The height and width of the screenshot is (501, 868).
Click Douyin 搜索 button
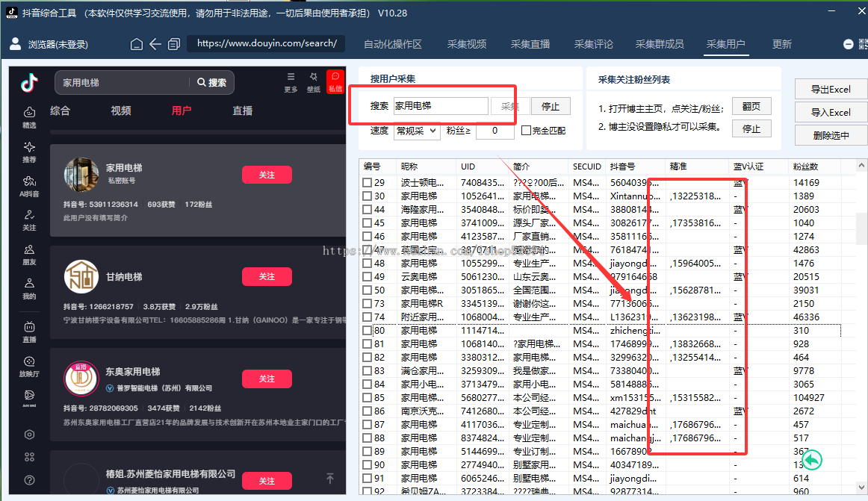tap(211, 82)
